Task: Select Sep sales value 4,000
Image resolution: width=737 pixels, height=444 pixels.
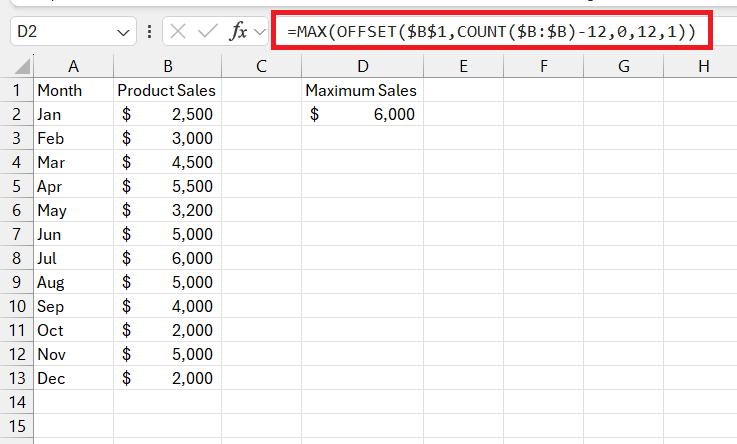Action: [167, 306]
